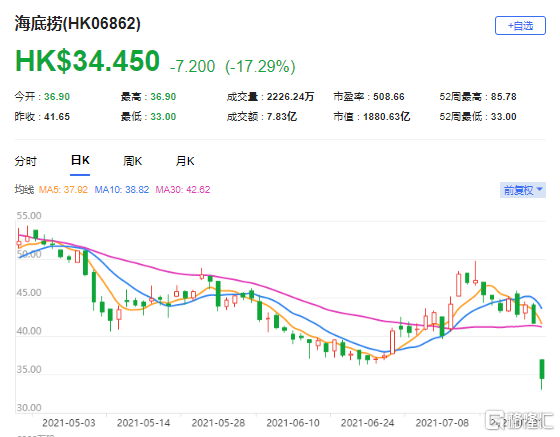This screenshot has width=560, height=437.
Task: Click the 2021-05-03 date axis label
Action: [69, 423]
